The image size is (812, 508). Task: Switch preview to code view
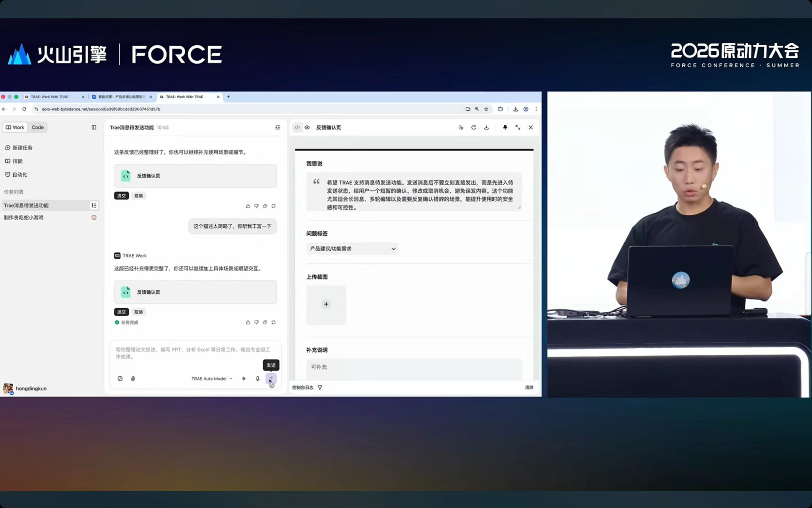pos(297,127)
